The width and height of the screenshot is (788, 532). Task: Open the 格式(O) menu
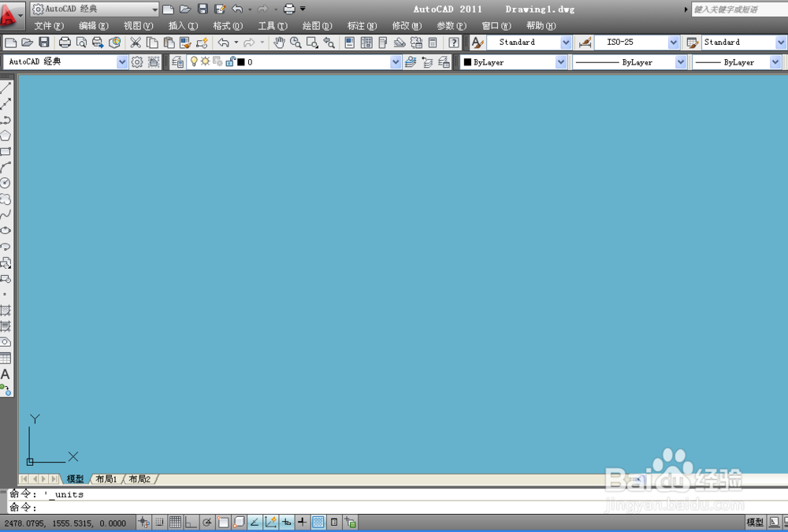point(228,26)
